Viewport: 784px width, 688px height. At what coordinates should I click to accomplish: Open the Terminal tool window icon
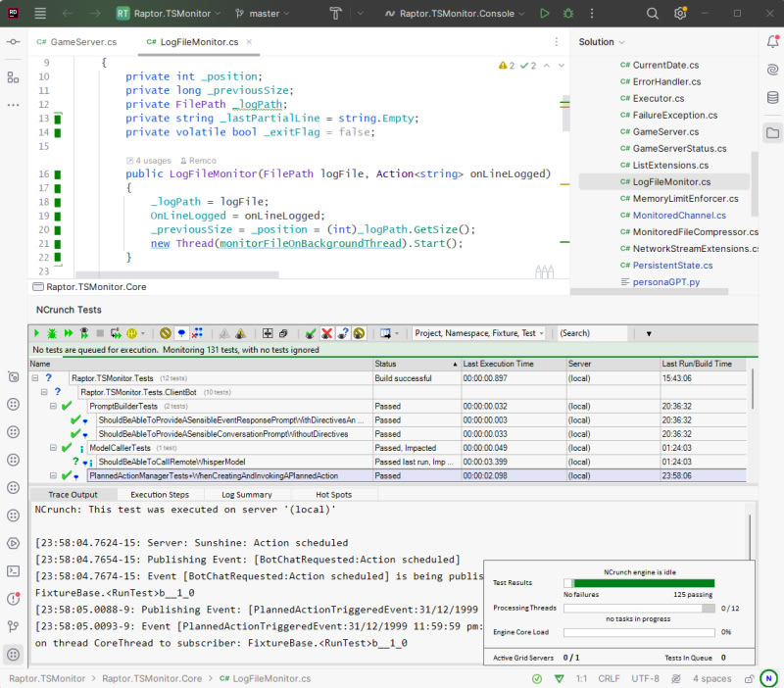[x=14, y=571]
